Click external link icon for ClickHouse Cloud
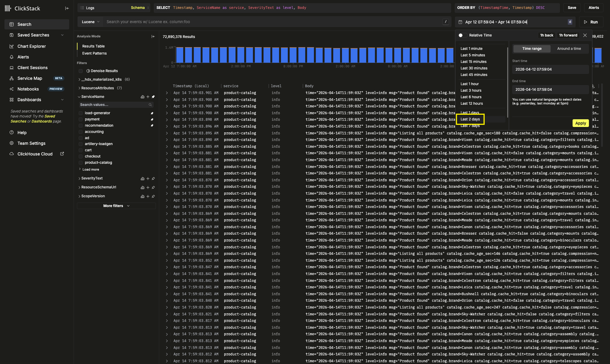The image size is (610, 364). [x=62, y=154]
